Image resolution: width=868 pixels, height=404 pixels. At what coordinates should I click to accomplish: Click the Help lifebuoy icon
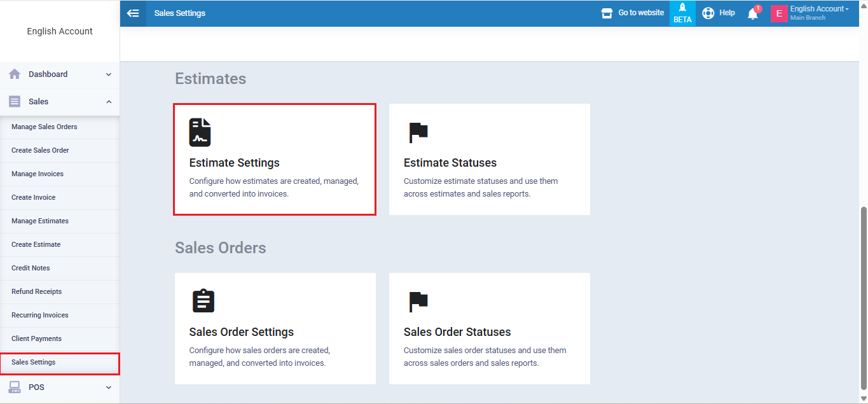(708, 13)
